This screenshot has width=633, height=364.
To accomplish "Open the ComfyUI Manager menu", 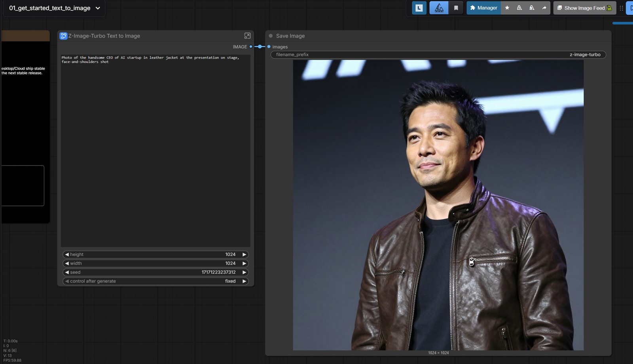I will coord(483,8).
